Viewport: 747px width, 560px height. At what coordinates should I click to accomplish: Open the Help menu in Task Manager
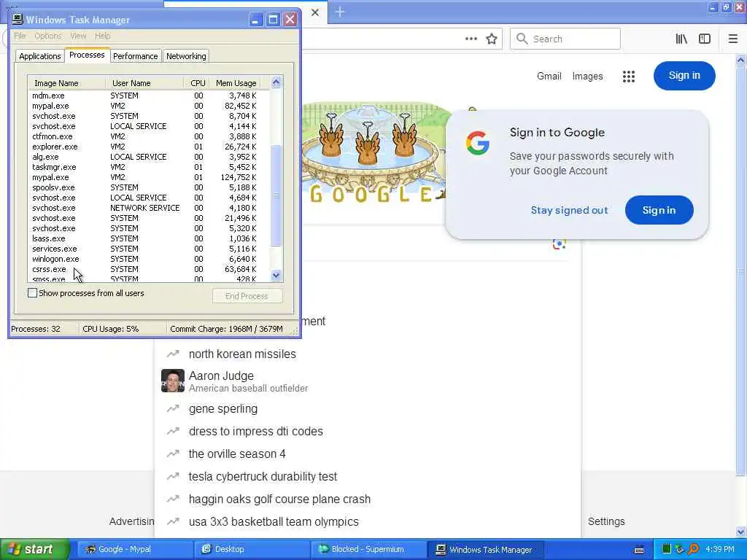pyautogui.click(x=102, y=36)
